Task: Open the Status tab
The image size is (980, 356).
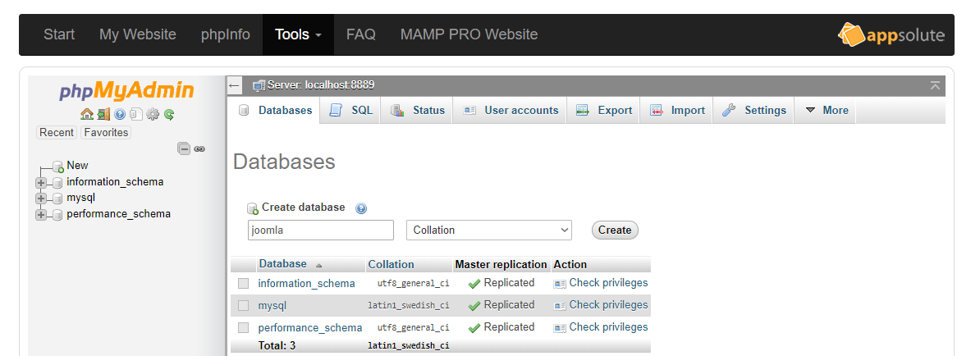Action: (x=417, y=110)
